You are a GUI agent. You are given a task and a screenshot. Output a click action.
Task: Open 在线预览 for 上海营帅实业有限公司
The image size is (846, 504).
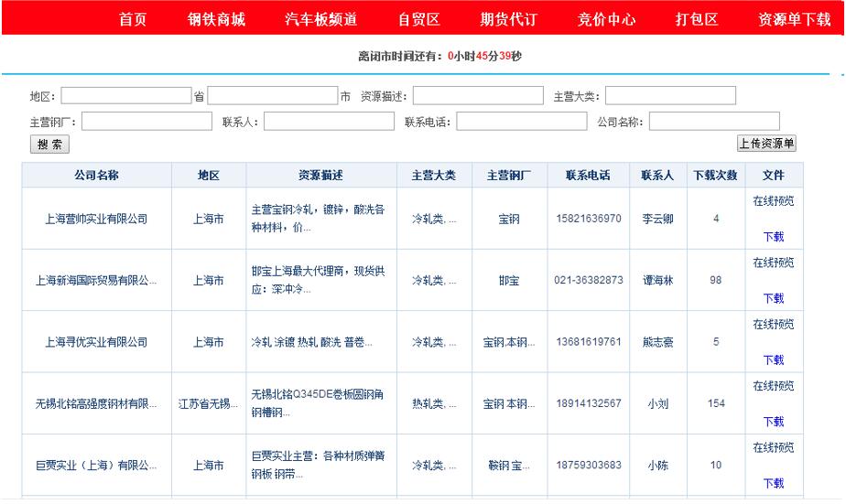click(773, 201)
